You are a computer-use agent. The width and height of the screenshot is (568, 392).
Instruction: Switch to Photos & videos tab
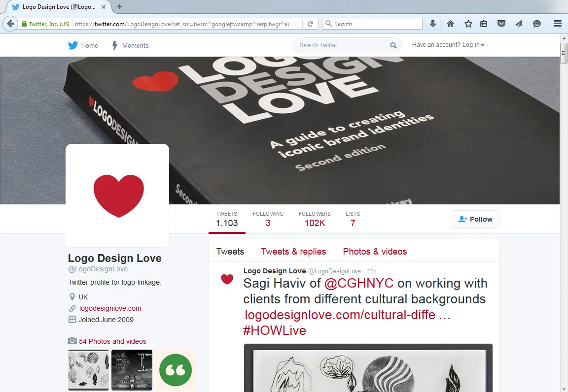pyautogui.click(x=375, y=252)
